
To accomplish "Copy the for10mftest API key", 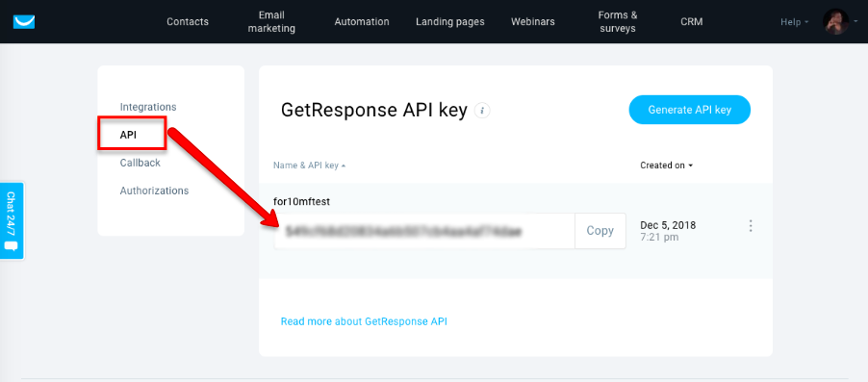I will pyautogui.click(x=600, y=231).
